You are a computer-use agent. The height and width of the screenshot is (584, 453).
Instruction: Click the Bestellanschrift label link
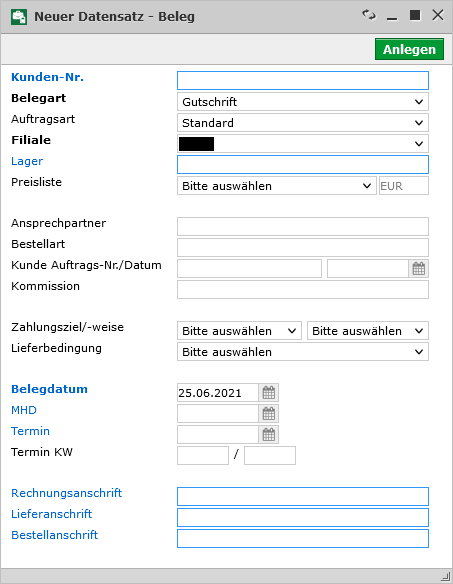55,535
